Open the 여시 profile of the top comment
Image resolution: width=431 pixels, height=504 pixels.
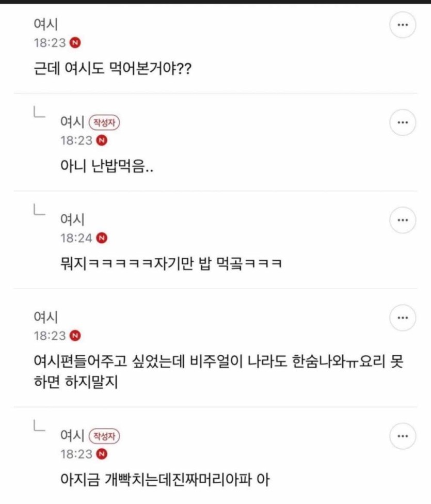pos(45,25)
